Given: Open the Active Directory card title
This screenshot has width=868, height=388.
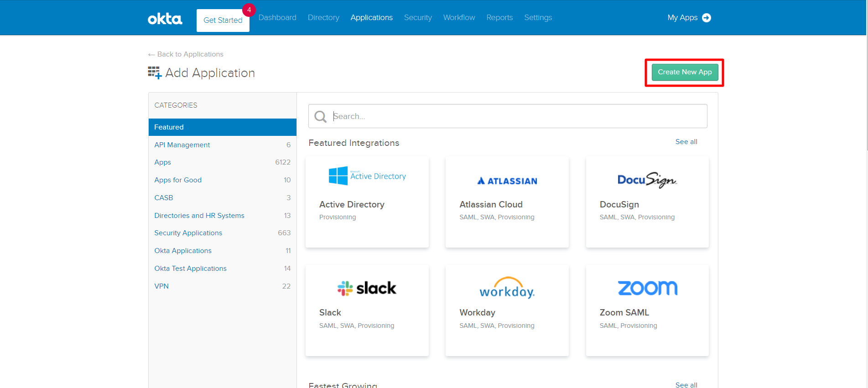Looking at the screenshot, I should point(352,205).
